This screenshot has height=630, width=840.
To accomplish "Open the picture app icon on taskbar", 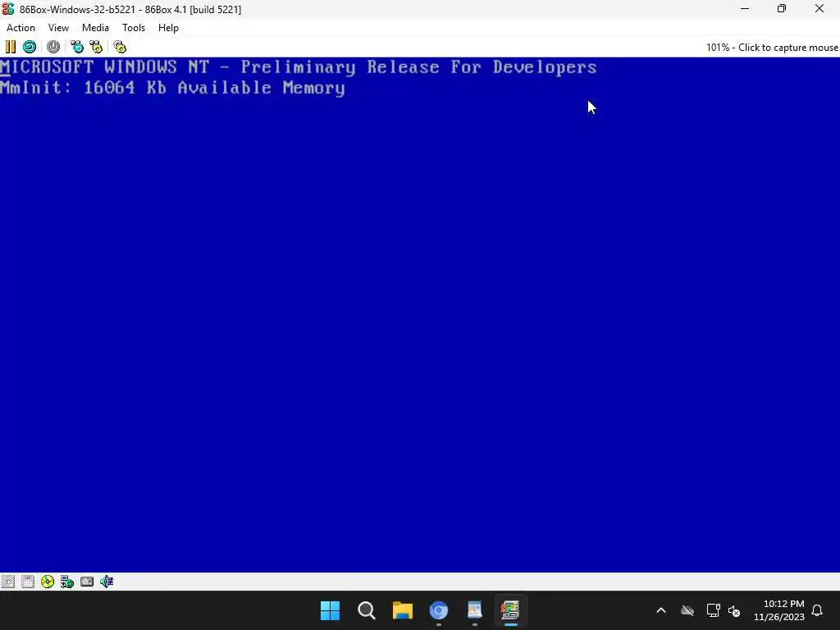I will pos(475,610).
